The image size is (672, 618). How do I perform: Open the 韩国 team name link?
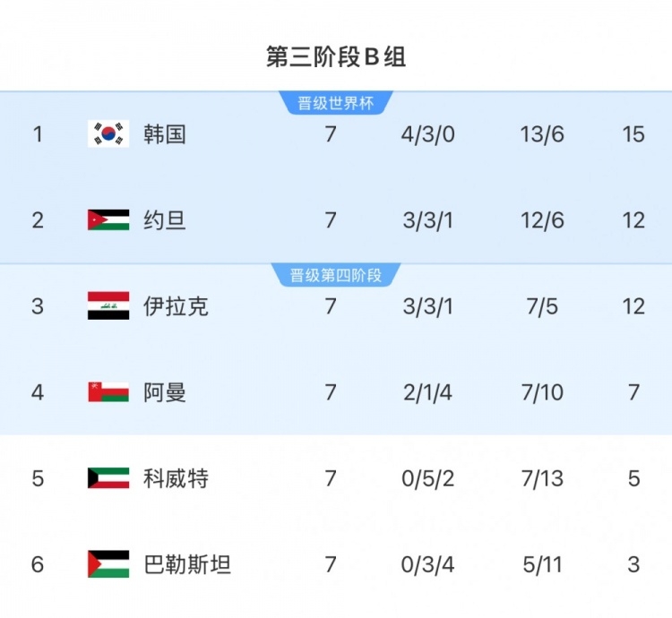pos(165,134)
